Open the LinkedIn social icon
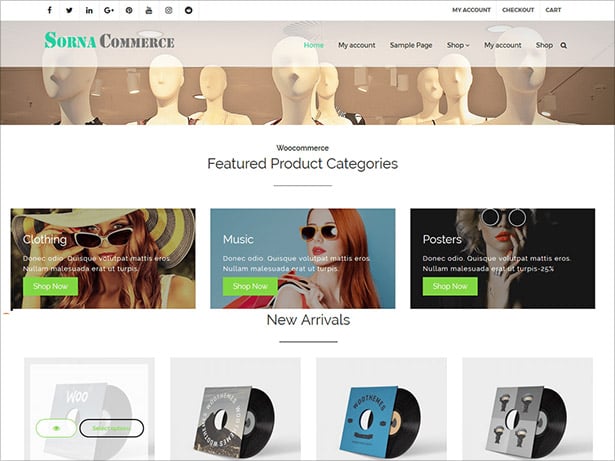This screenshot has width=615, height=461. [89, 10]
